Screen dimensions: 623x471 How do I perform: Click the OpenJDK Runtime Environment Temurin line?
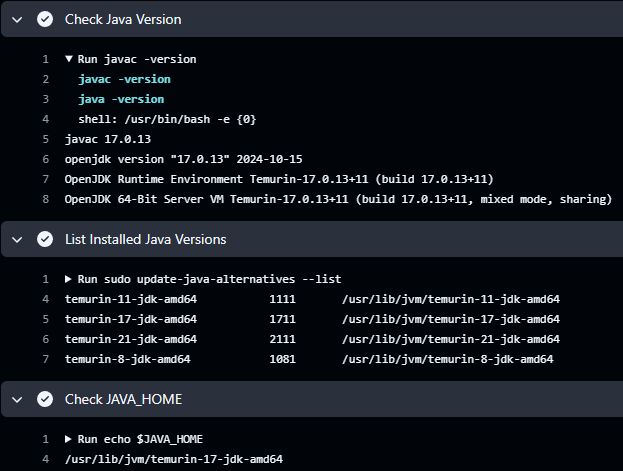tap(279, 179)
